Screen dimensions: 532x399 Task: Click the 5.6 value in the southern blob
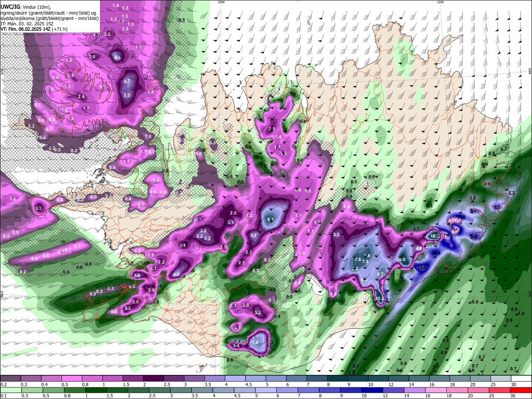point(256,342)
